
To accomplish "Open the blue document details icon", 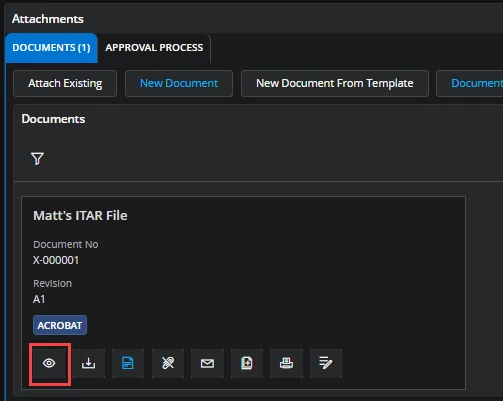I will 128,363.
